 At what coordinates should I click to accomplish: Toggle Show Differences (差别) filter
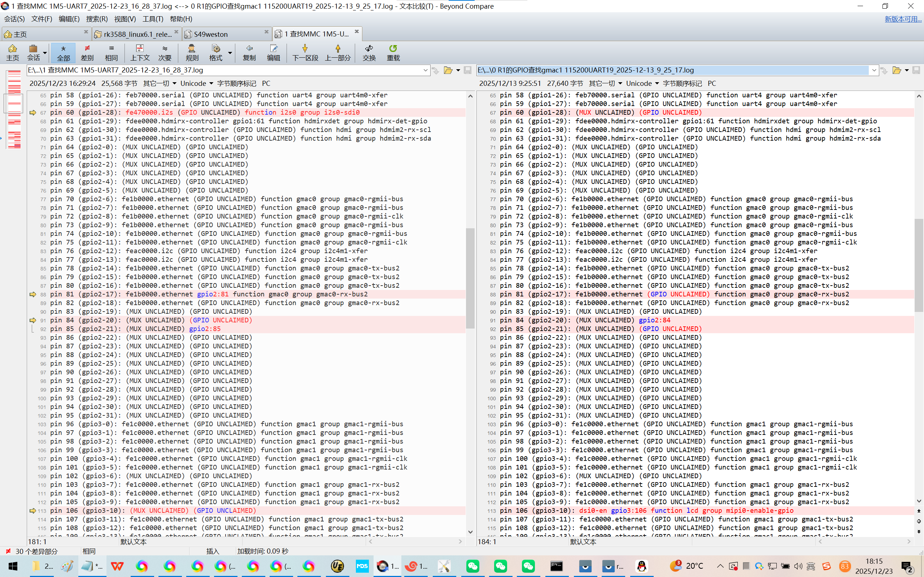(x=87, y=52)
